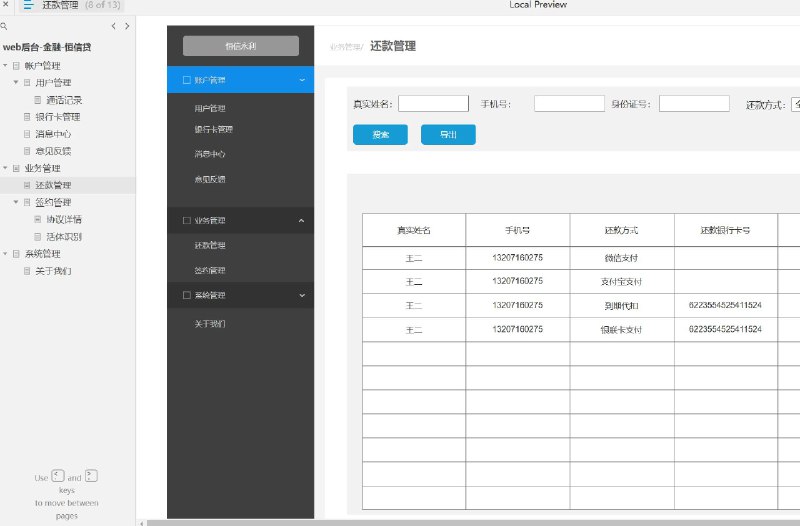Collapse 业务管理 chevron in dark sidebar
This screenshot has height=526, width=800.
(x=302, y=220)
